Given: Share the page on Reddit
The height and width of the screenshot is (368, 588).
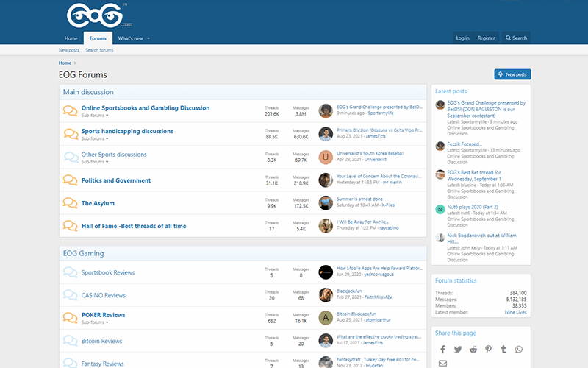Looking at the screenshot, I should tap(473, 349).
